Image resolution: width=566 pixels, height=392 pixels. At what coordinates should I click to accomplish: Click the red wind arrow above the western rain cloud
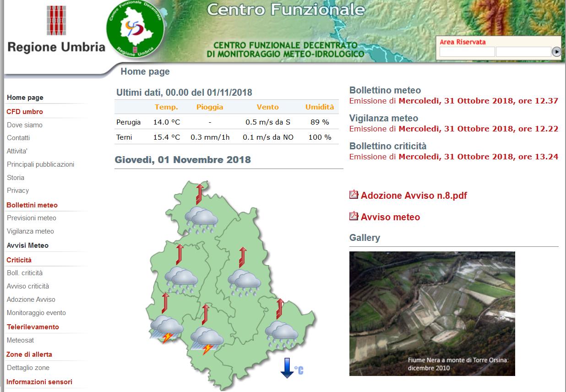pos(180,255)
